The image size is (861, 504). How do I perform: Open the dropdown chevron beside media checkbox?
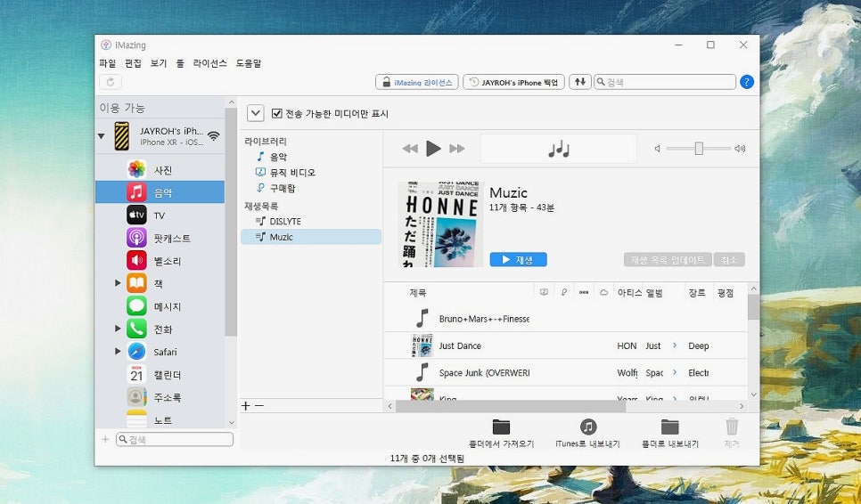point(255,113)
